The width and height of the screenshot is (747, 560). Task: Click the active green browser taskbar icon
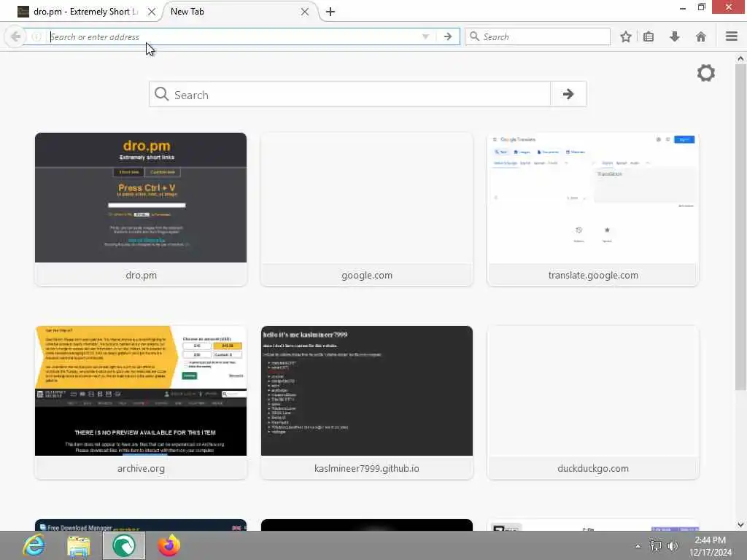tap(124, 545)
